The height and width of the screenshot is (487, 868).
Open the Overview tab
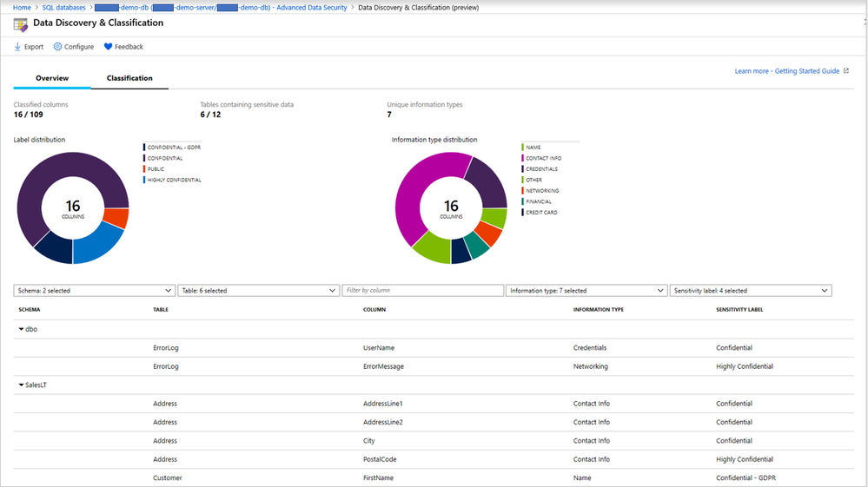[52, 78]
